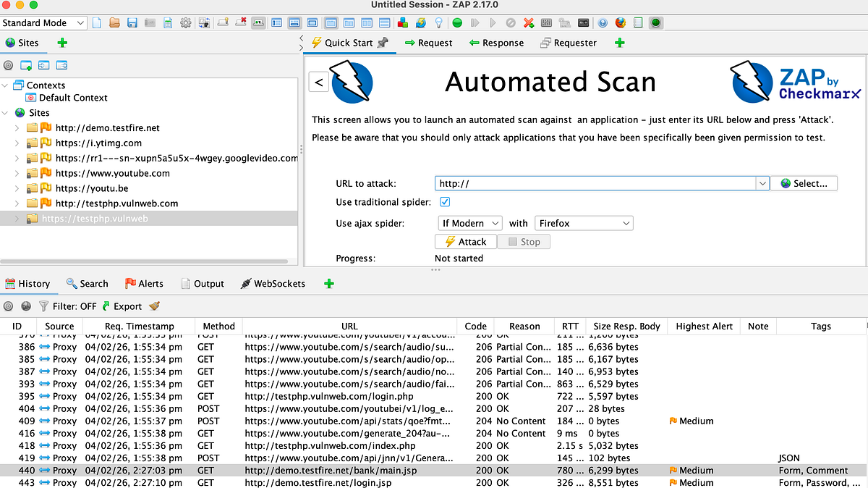Select history row ID 443 login.jsp
Viewport: 868px width, 488px height.
pos(434,482)
